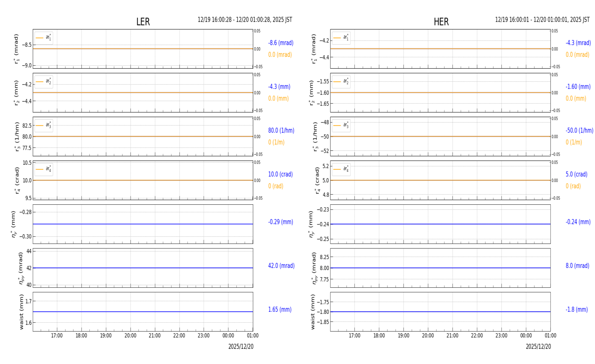Click the LER 42.0 (mrad) readout
Image resolution: width=595 pixels, height=364 pixels.
[281, 266]
